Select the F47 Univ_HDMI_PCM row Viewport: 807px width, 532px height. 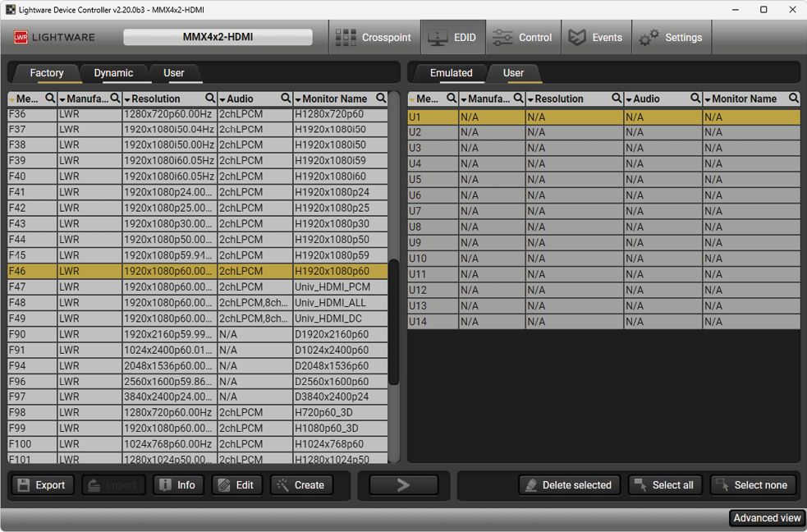coord(197,287)
